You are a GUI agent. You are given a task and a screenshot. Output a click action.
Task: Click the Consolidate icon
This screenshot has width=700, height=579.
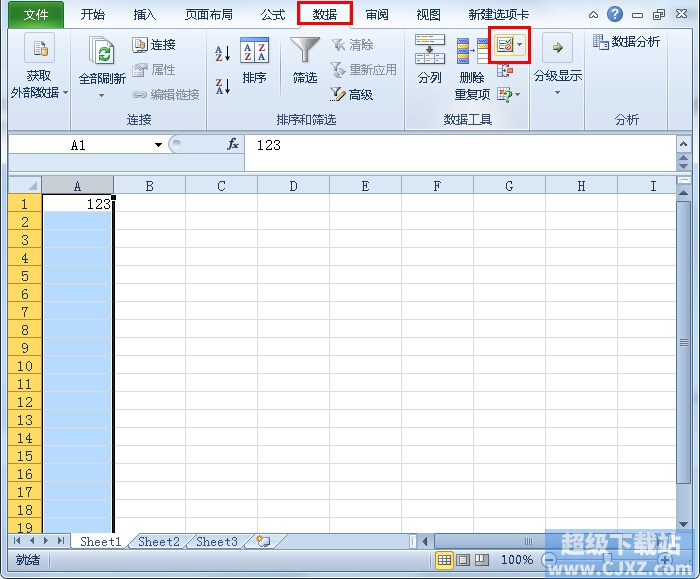pyautogui.click(x=505, y=70)
